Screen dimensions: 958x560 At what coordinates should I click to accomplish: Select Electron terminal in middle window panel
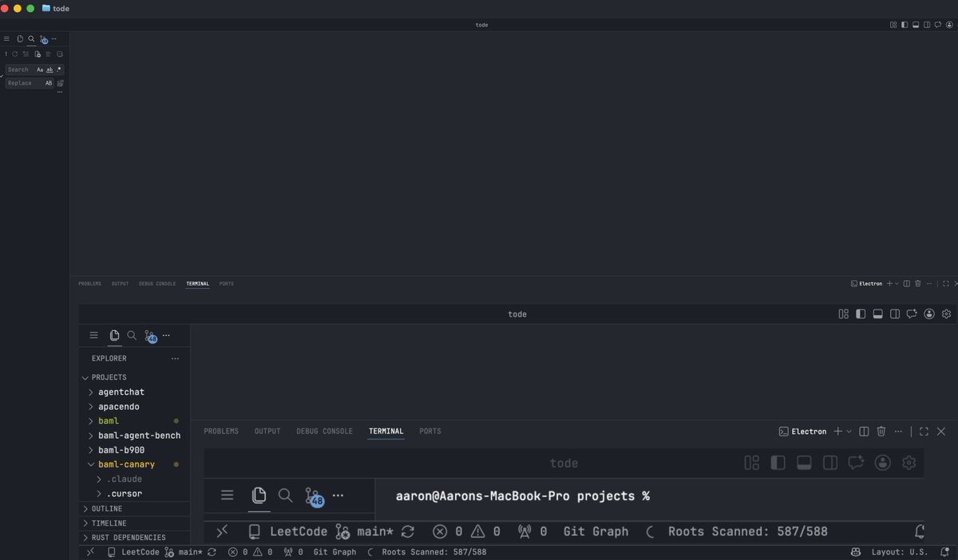802,432
